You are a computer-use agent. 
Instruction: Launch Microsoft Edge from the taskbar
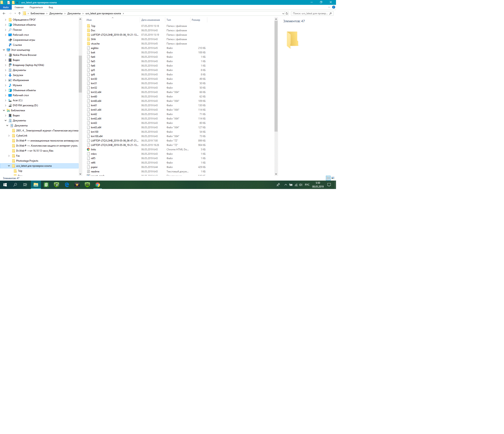pos(67,185)
